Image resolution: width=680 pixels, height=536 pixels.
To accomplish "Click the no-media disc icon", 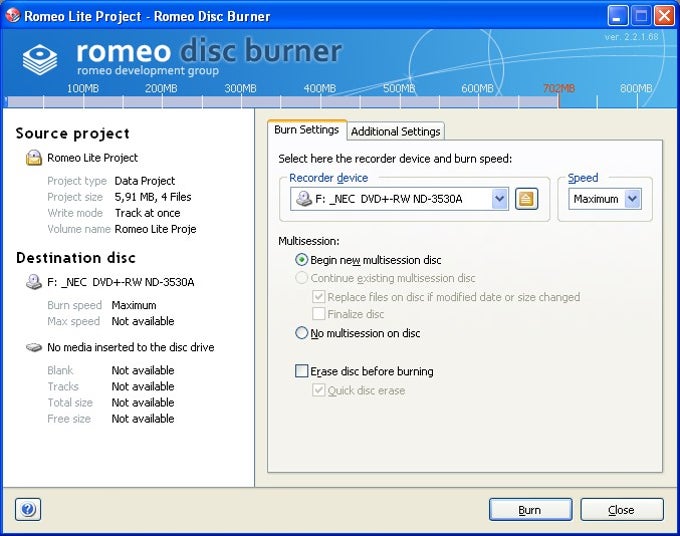I will (34, 347).
